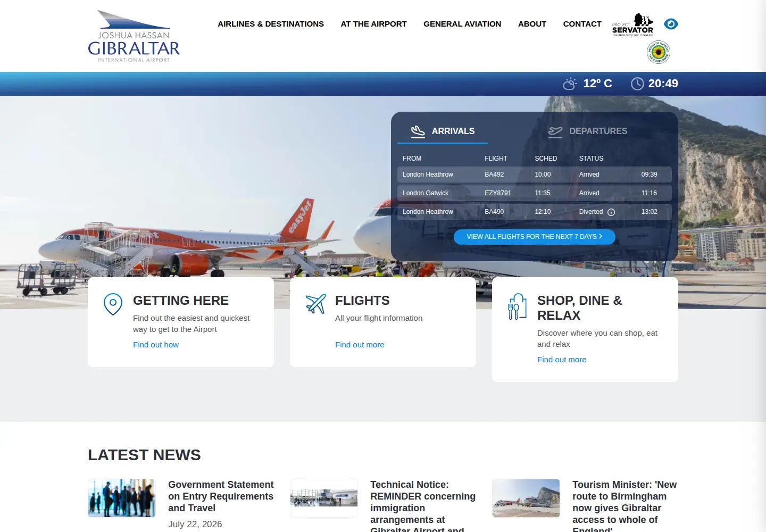Screen dimensions: 766x532
Task: Click the Technical Notice news thumbnail
Action: pyautogui.click(x=324, y=498)
